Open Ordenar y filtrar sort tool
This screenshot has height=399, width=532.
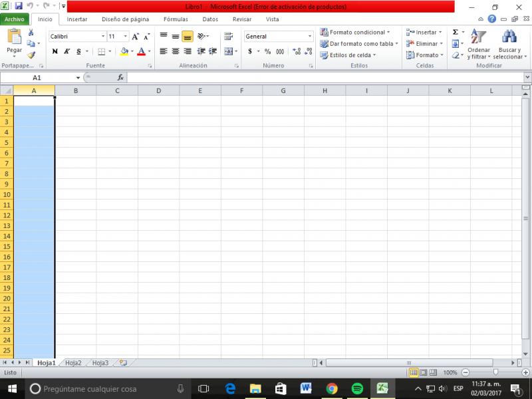(479, 44)
